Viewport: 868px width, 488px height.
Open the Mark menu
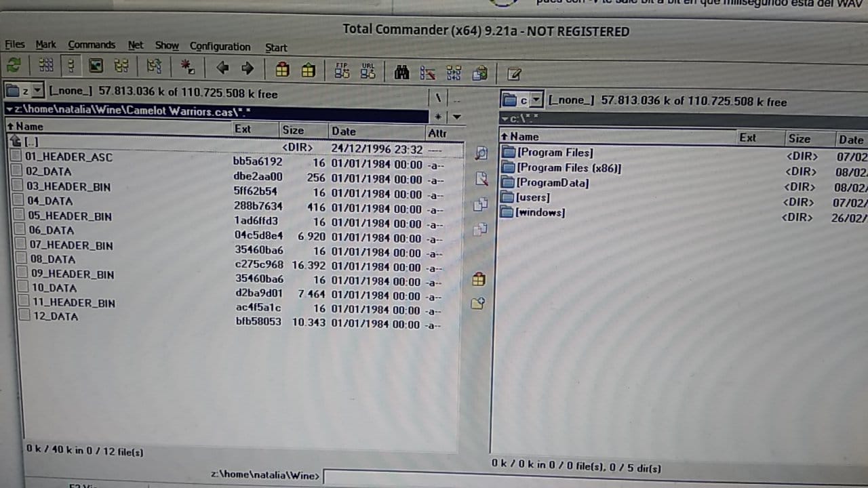[46, 45]
